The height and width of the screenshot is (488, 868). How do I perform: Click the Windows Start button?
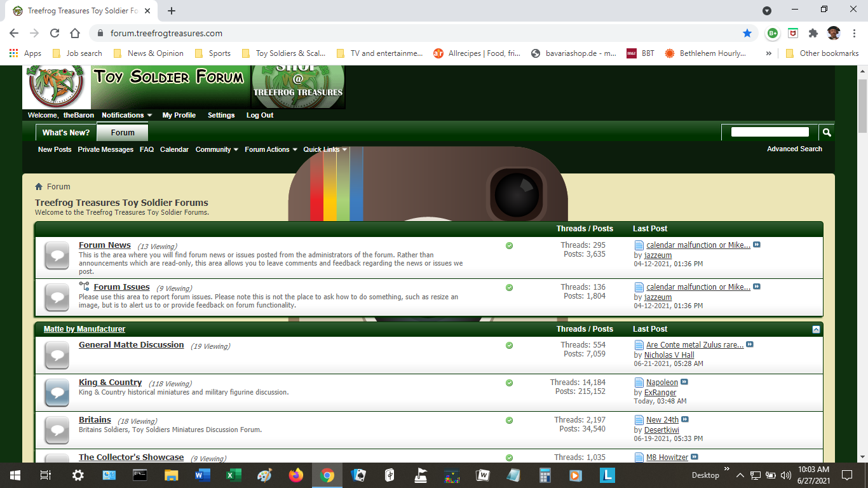click(x=15, y=475)
